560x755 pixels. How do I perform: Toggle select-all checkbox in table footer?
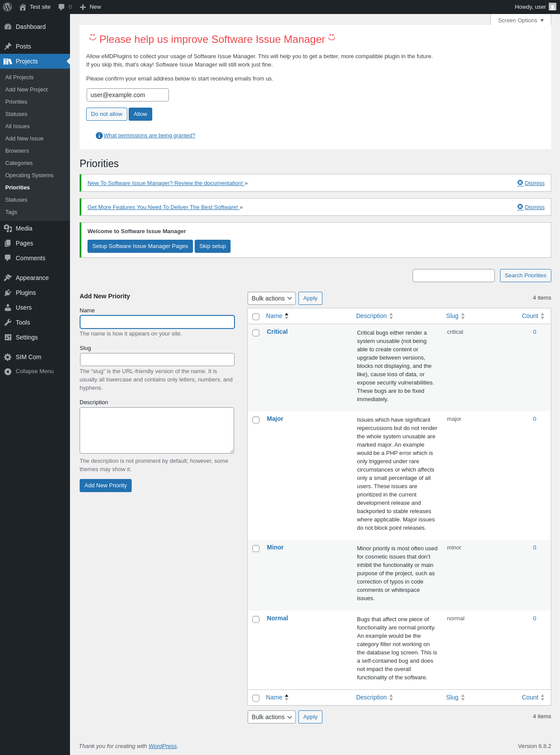coord(256,698)
